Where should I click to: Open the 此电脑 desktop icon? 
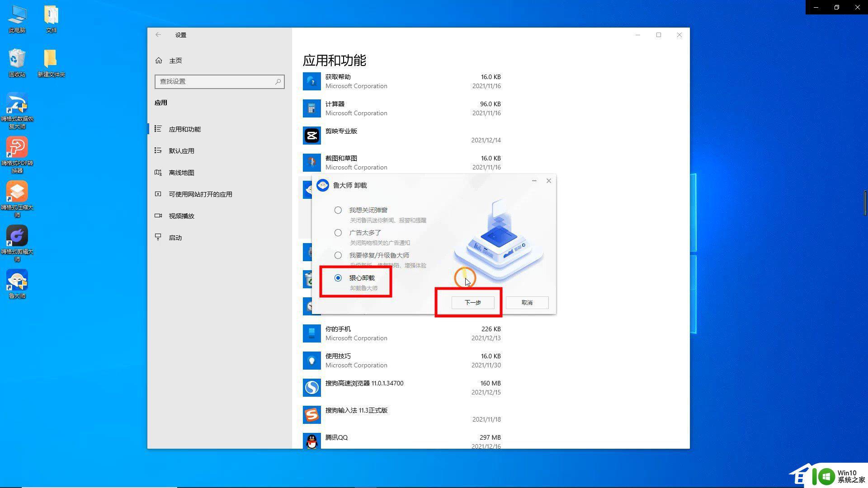click(17, 19)
